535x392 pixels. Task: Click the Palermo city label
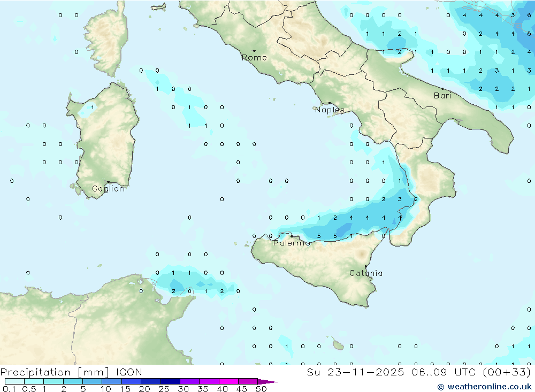click(x=292, y=243)
